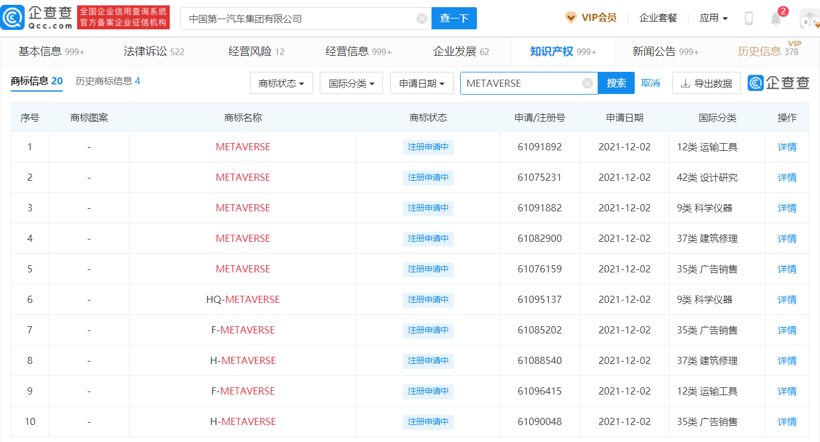Image resolution: width=820 pixels, height=442 pixels.
Task: Expand the 申请日期 date dropdown
Action: coord(421,84)
